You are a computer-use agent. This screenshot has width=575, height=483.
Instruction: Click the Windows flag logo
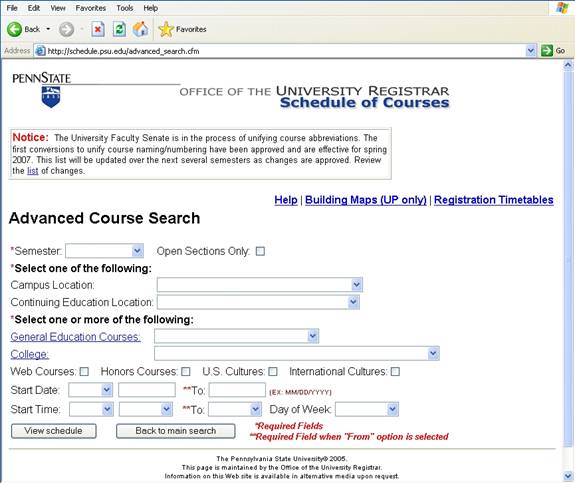click(x=562, y=8)
